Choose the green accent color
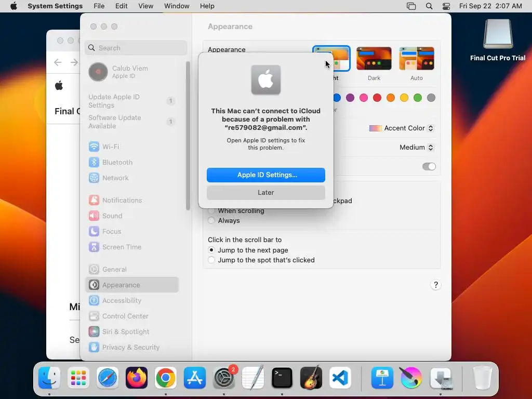 tap(417, 98)
